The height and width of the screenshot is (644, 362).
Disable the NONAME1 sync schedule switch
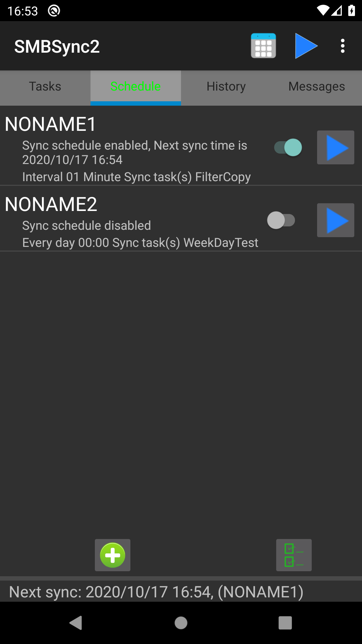pos(288,148)
